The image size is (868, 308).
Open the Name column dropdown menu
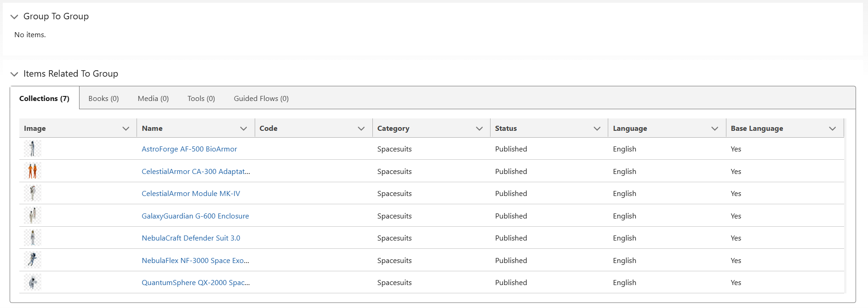click(x=244, y=129)
